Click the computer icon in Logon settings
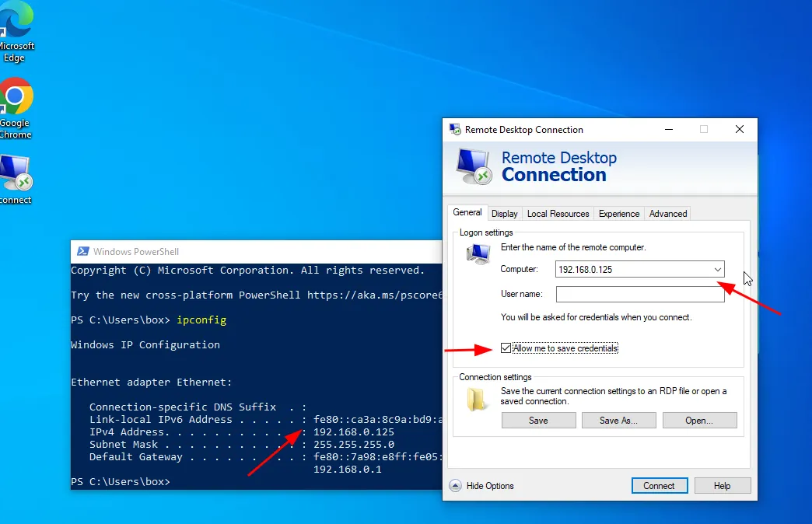 point(478,254)
